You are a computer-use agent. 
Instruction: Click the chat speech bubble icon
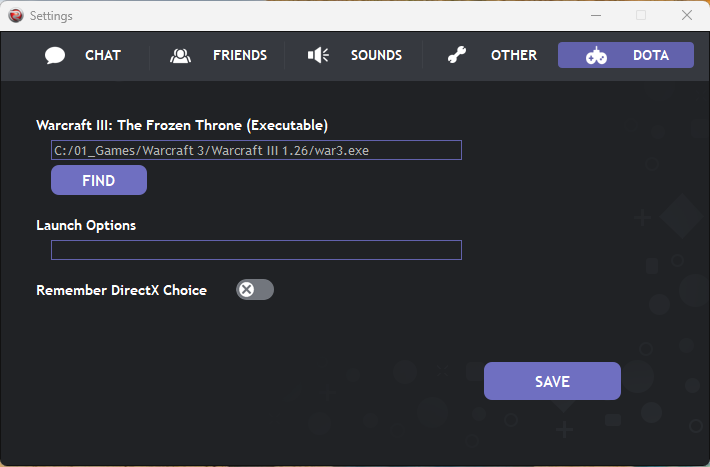point(55,55)
